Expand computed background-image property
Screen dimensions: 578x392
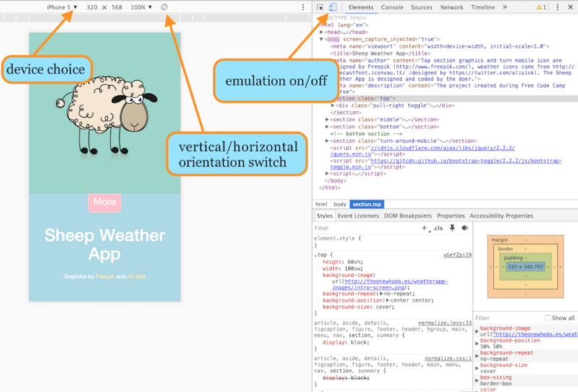[x=477, y=331]
